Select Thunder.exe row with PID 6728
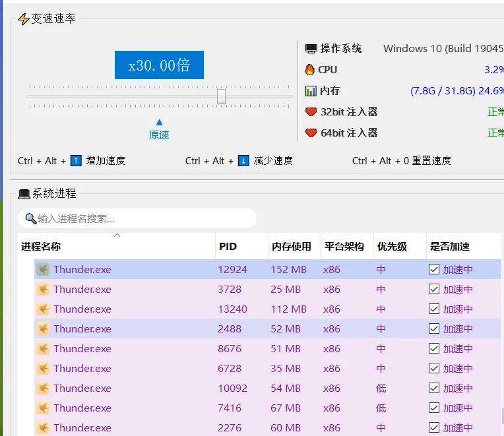Screen dimensions: 504x436 point(267,368)
